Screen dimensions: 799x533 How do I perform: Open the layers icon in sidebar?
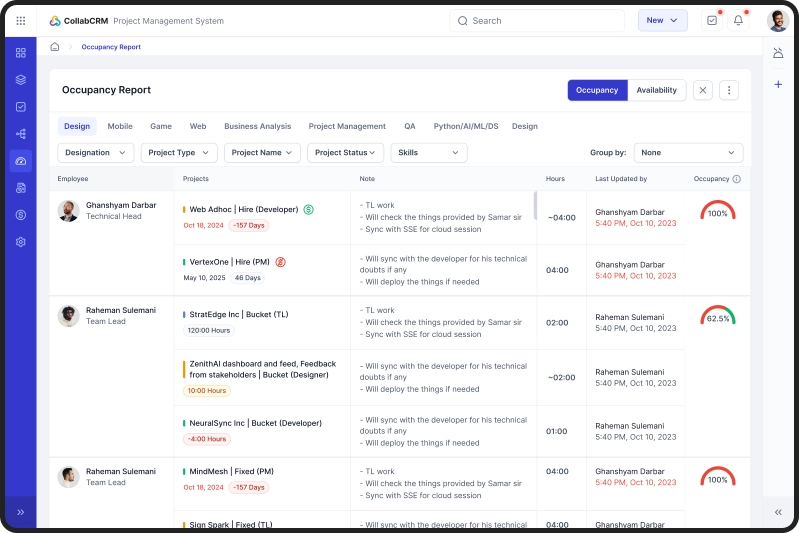tap(21, 80)
